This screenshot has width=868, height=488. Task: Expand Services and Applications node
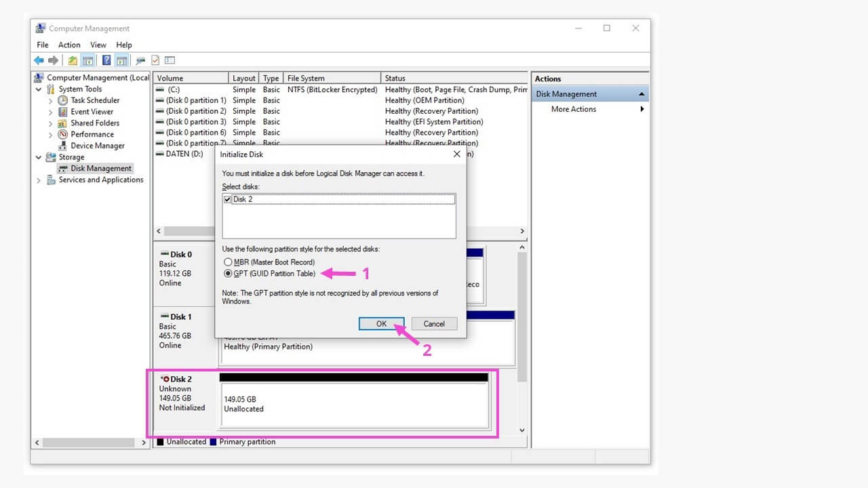39,180
